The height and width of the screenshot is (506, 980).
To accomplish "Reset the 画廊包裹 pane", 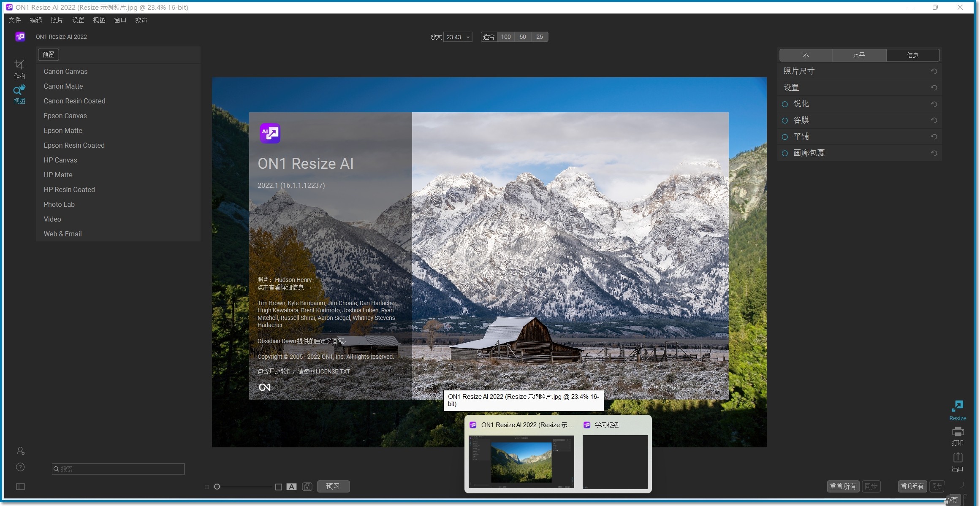I will (x=934, y=153).
